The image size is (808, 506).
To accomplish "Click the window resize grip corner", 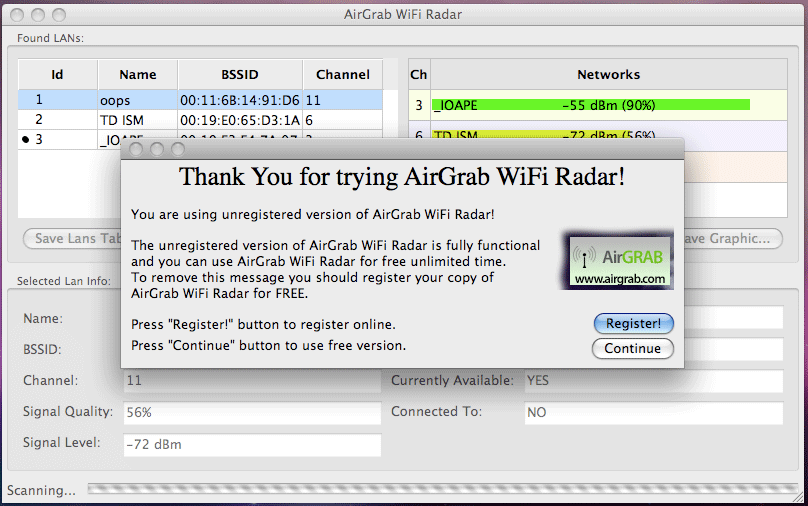I will coord(799,497).
